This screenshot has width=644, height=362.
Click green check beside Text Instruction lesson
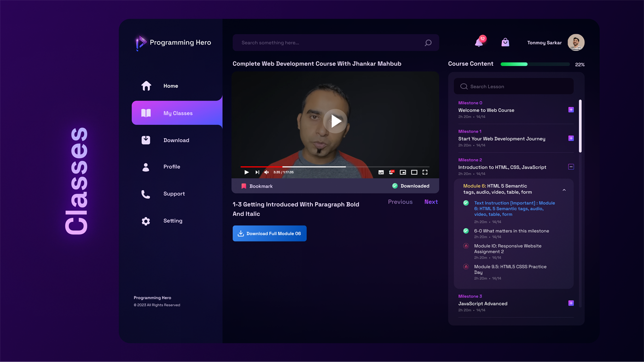tap(466, 203)
